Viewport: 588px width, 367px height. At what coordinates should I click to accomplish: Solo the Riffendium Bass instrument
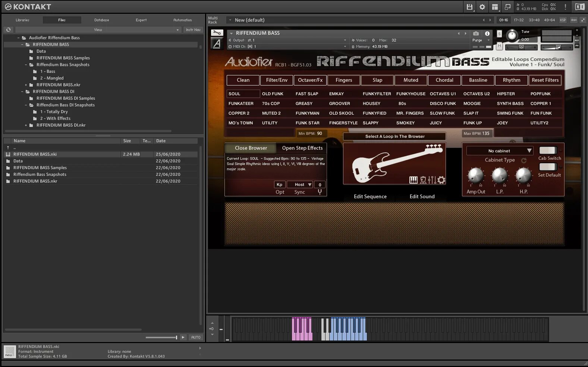point(499,34)
